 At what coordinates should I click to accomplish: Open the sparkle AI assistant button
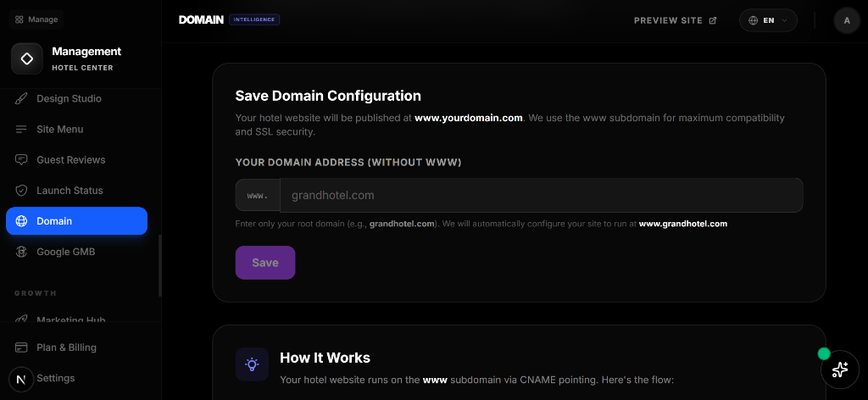(840, 369)
